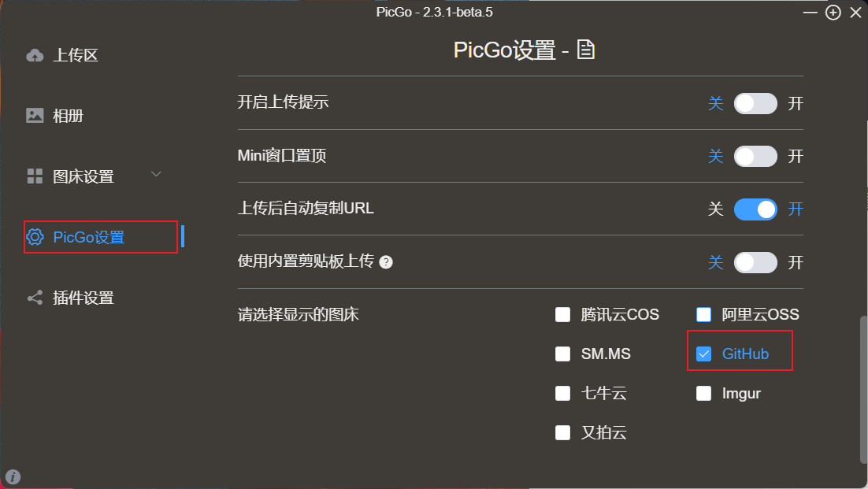Click the info icon at bottom left

[13, 476]
